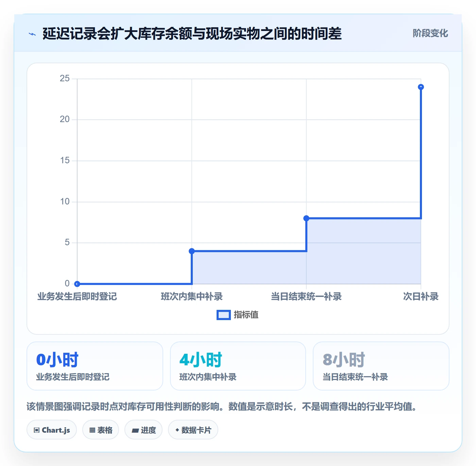Click x-axis label 班次内集中补录

[192, 297]
